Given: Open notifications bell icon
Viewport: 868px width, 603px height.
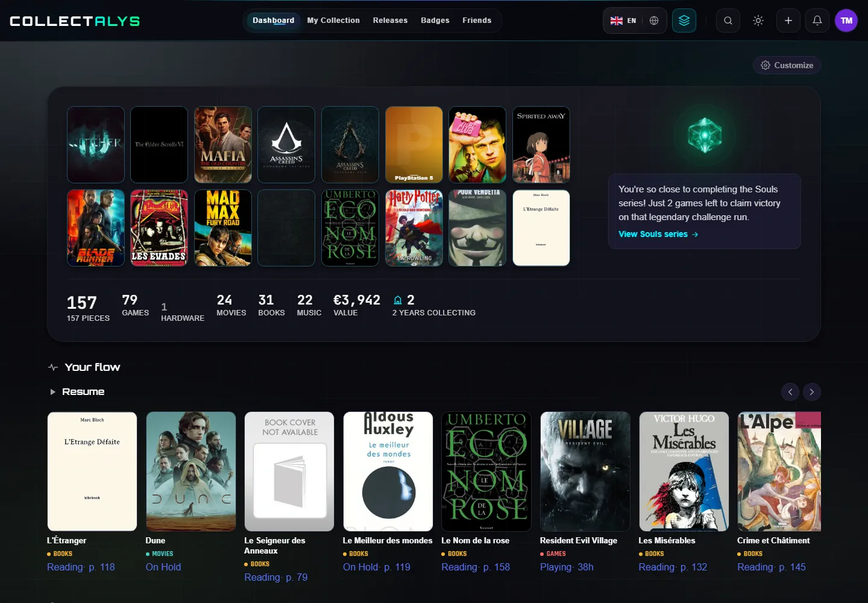Looking at the screenshot, I should (817, 21).
